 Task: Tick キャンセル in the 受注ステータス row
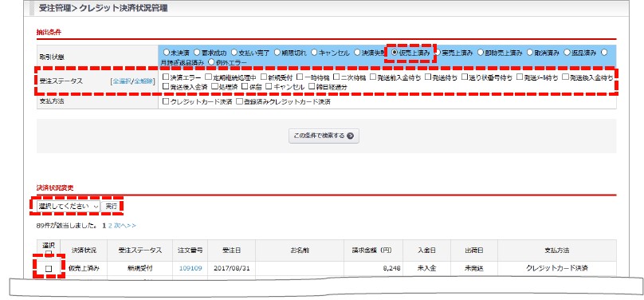pos(269,87)
